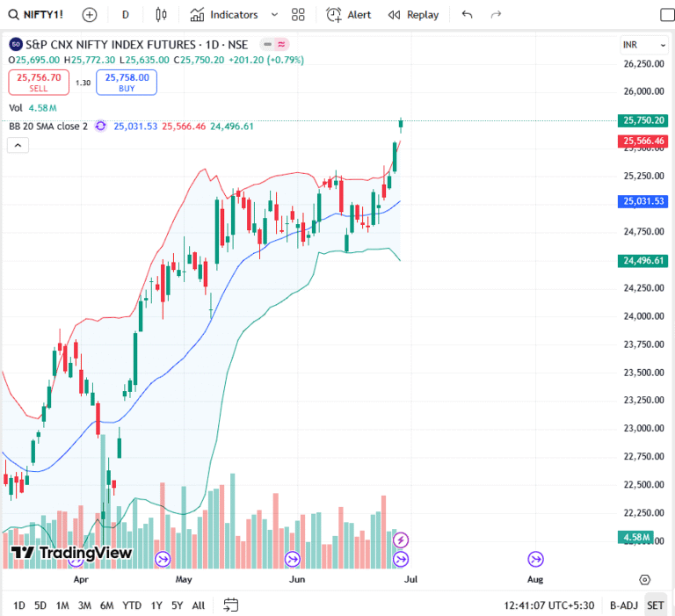This screenshot has width=675, height=616.
Task: Select the All date range
Action: coord(199,605)
